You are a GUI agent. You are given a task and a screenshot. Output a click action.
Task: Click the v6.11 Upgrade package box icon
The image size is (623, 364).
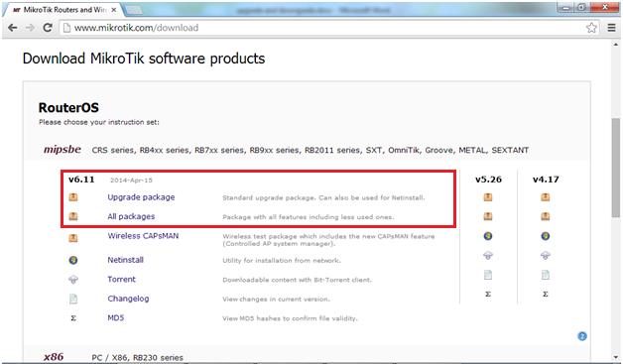[x=73, y=197]
